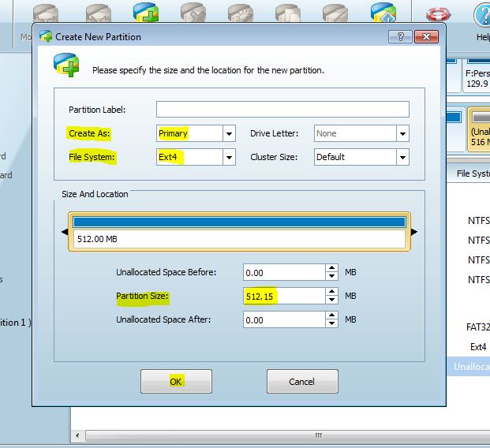The width and height of the screenshot is (490, 448).
Task: Click the left black arrow handle of size bar
Action: point(65,232)
